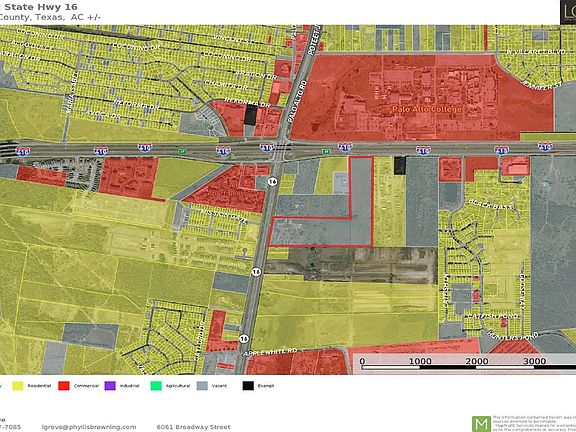Click the purple Industrial legend swatch

click(110, 386)
